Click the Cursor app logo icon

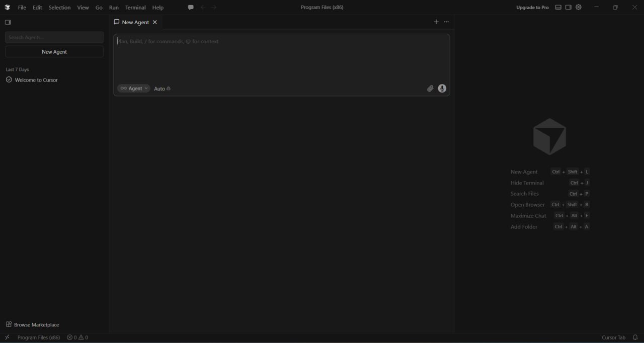8,8
